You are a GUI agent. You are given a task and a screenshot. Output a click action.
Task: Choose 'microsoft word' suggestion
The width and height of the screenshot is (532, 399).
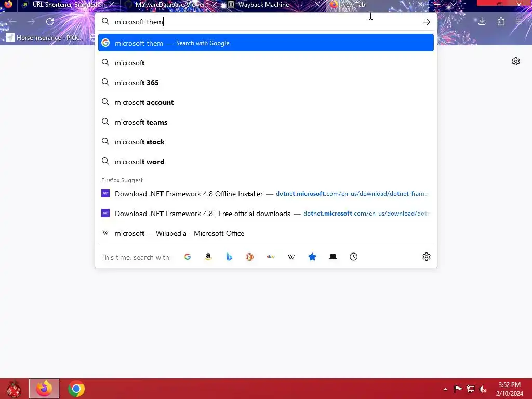(x=266, y=162)
